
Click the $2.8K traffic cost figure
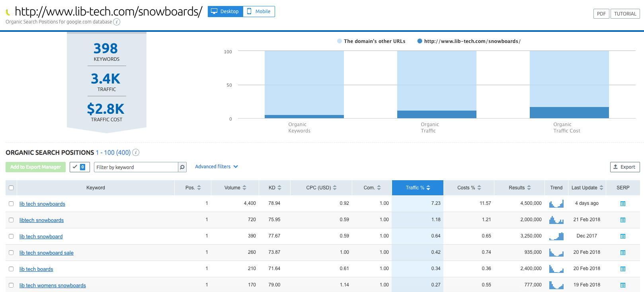pyautogui.click(x=106, y=109)
